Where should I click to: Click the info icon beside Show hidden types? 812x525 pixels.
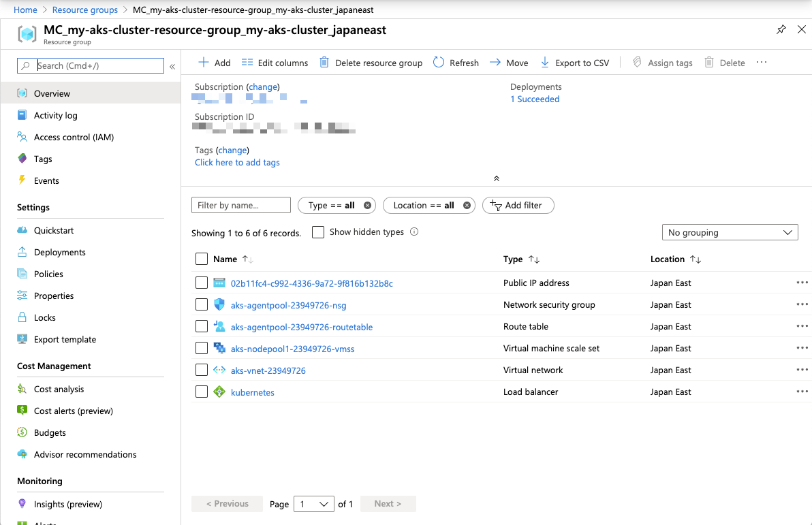(x=414, y=232)
